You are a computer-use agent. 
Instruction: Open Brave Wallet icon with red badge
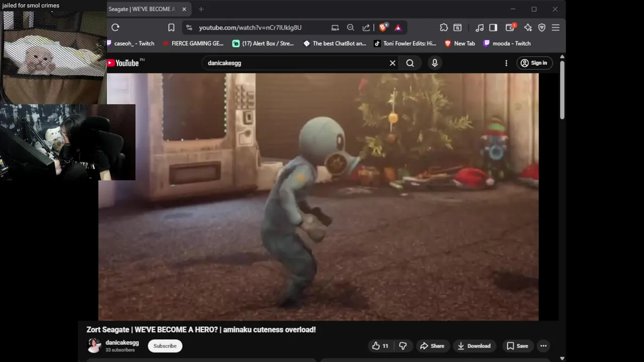511,28
